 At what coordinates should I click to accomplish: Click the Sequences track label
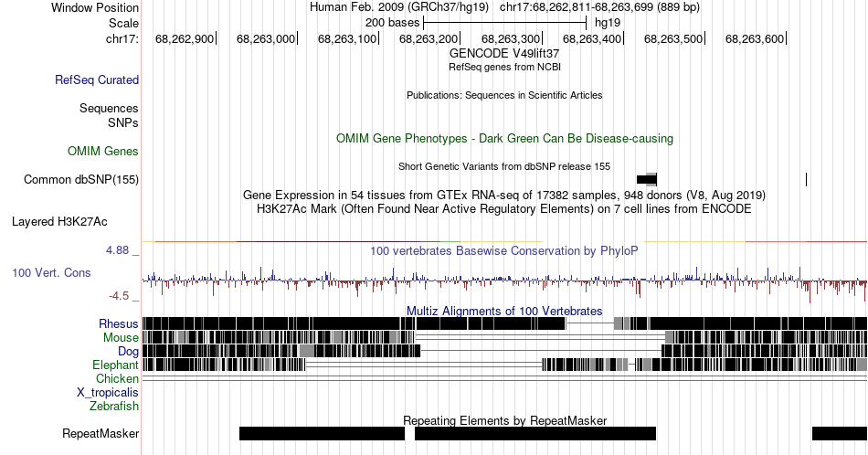coord(109,108)
